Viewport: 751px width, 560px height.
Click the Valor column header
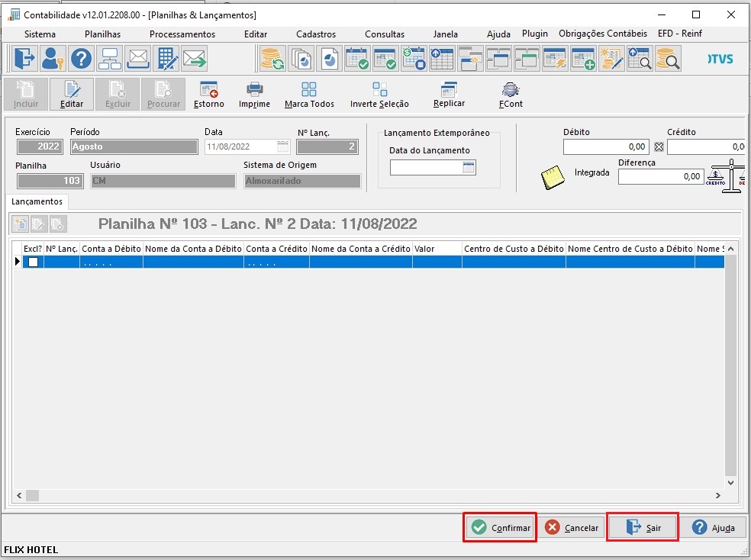click(x=437, y=249)
